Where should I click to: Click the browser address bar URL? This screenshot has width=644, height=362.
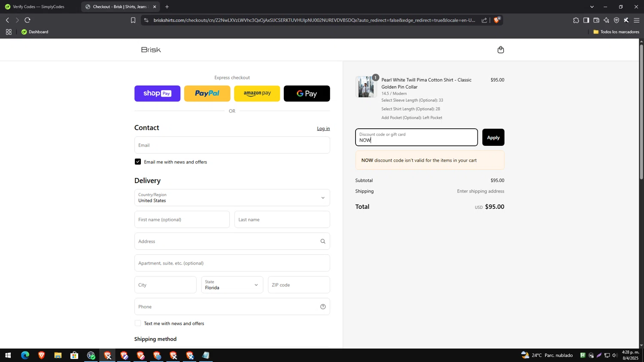tap(314, 20)
